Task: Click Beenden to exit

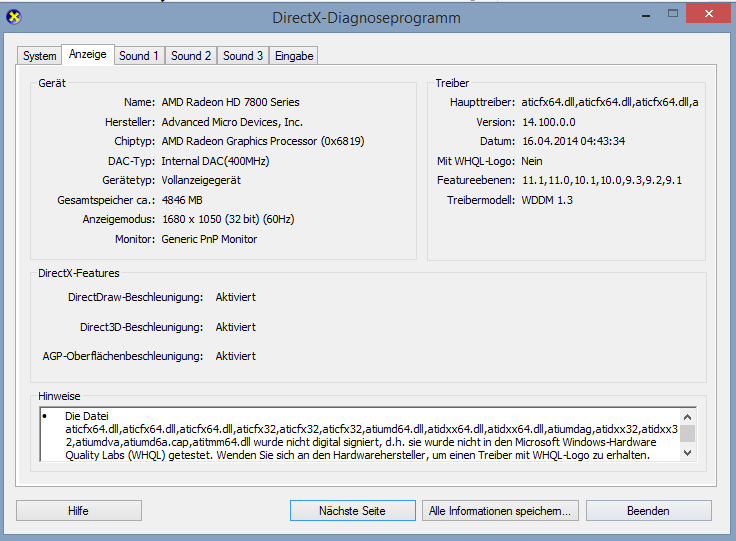Action: pos(648,511)
